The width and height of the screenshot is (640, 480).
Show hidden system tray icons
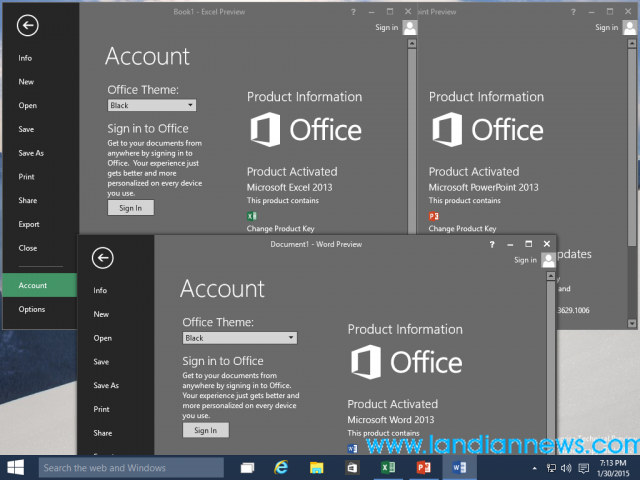(534, 469)
